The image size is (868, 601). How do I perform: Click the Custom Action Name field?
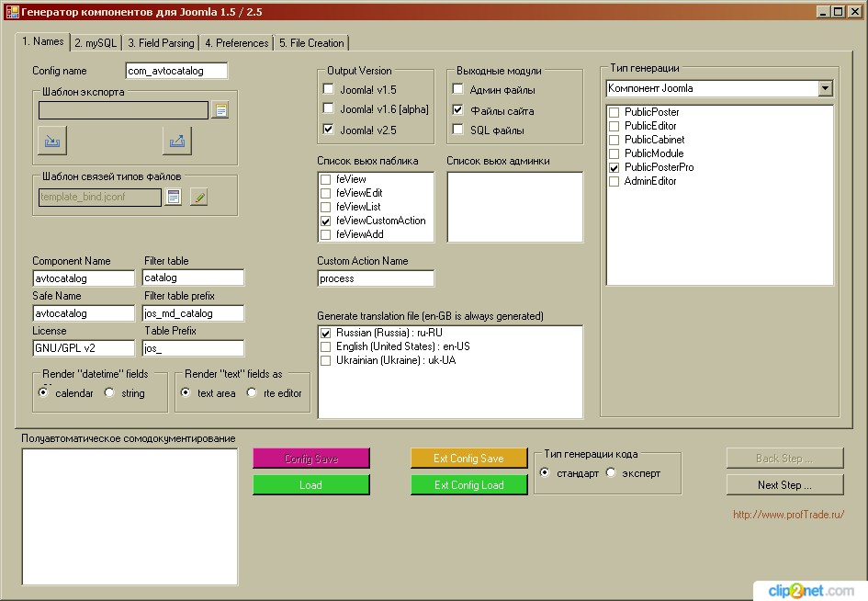pos(376,278)
